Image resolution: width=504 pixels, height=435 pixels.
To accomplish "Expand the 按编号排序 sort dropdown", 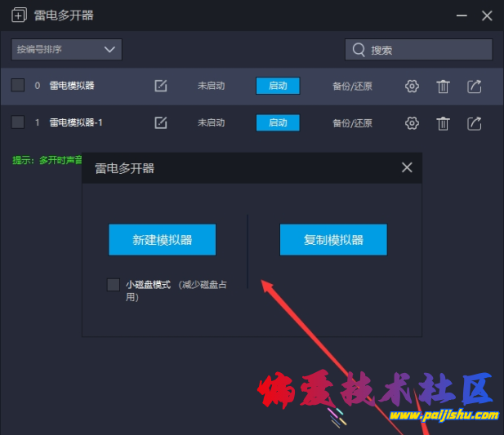I will [67, 49].
